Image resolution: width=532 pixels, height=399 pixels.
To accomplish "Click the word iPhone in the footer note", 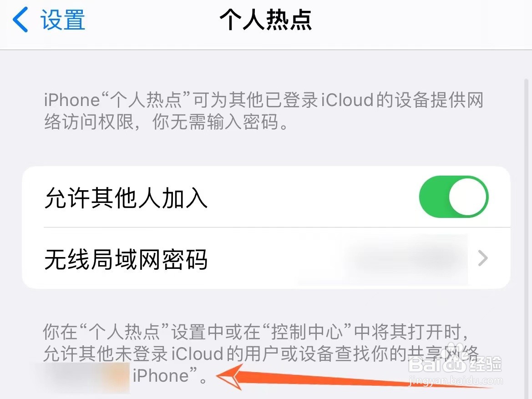I will [161, 376].
